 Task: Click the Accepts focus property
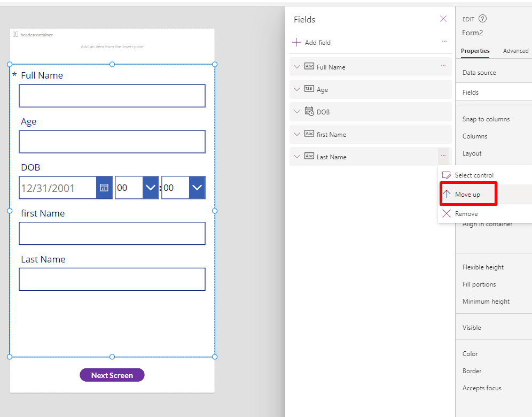(x=482, y=388)
